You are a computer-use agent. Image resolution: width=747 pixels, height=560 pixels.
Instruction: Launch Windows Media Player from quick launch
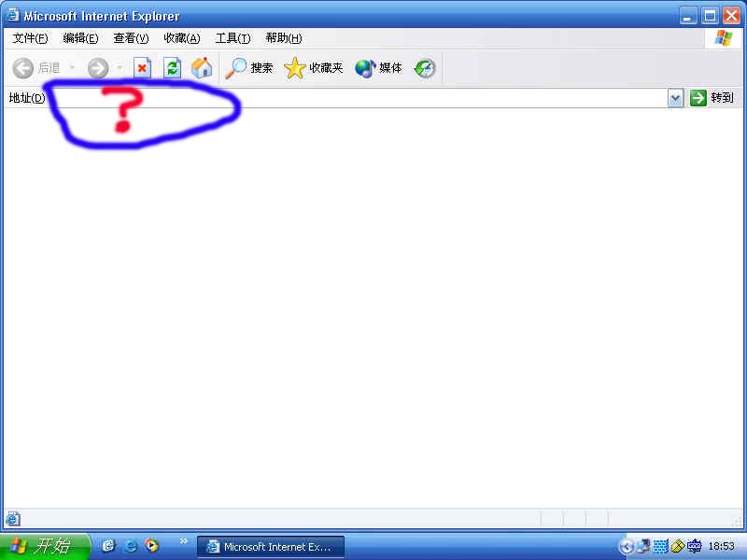pos(152,545)
